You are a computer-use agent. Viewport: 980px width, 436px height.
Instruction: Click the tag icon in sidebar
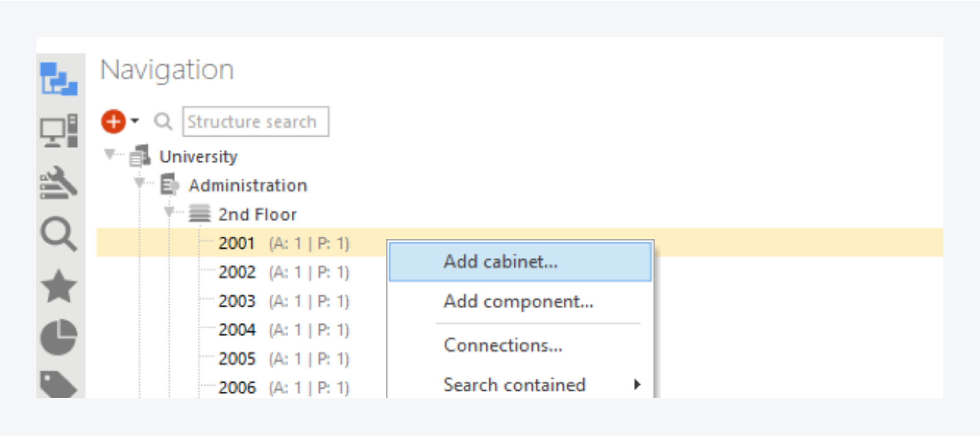58,384
